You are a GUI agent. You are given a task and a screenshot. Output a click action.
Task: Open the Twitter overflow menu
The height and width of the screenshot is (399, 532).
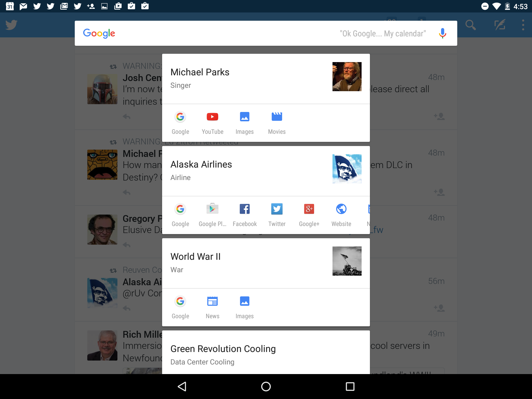[x=523, y=25]
